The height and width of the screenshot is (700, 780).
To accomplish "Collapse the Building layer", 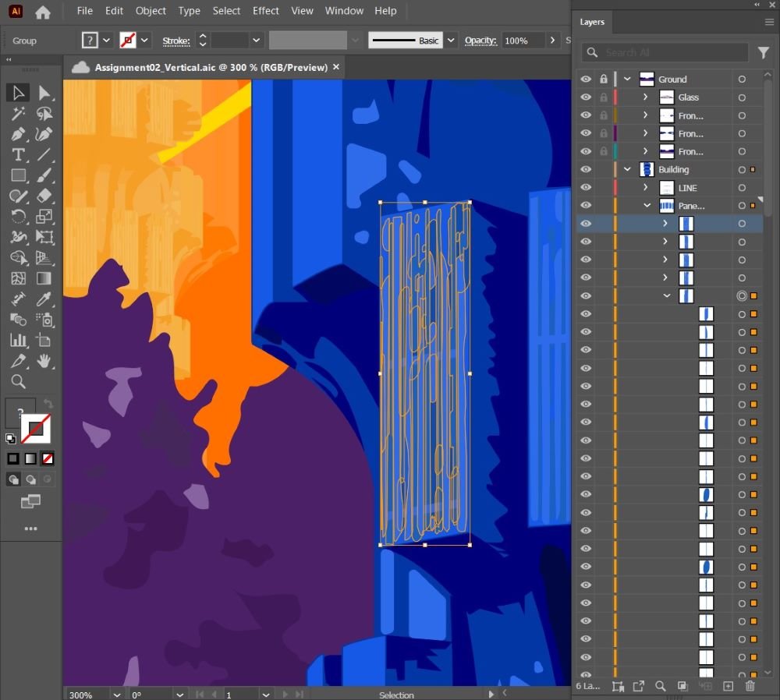I will [627, 170].
